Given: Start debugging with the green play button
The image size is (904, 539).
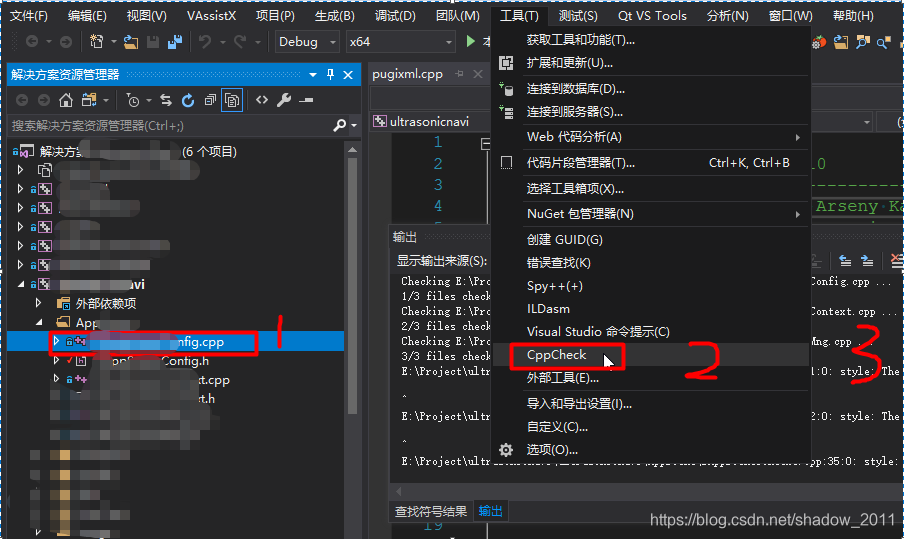Looking at the screenshot, I should click(x=470, y=42).
